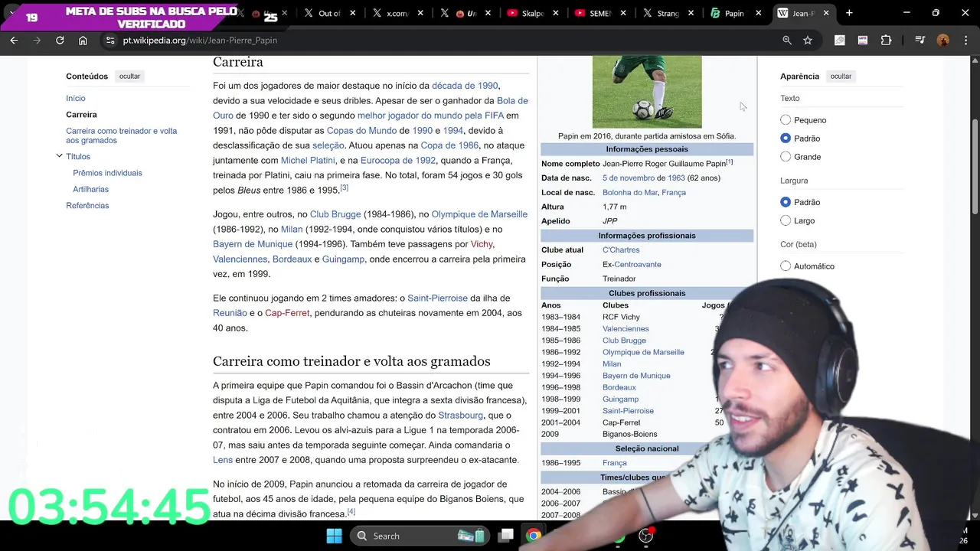Open the media control playlist icon
Viewport: 980px width, 551px height.
point(920,40)
